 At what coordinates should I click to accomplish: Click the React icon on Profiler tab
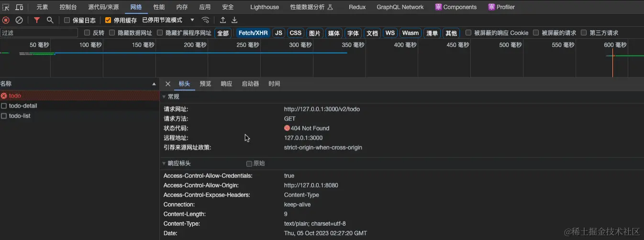491,7
